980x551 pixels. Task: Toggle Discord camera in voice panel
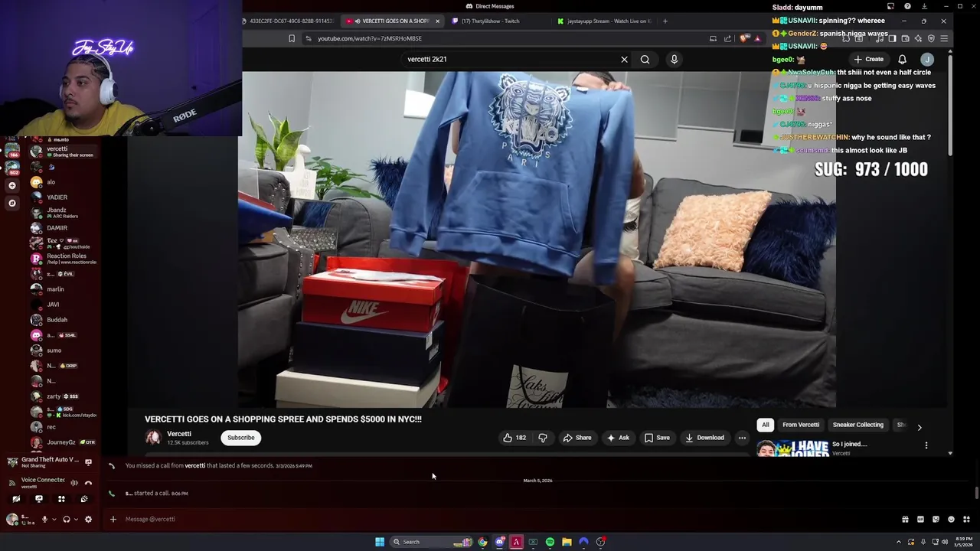(16, 499)
